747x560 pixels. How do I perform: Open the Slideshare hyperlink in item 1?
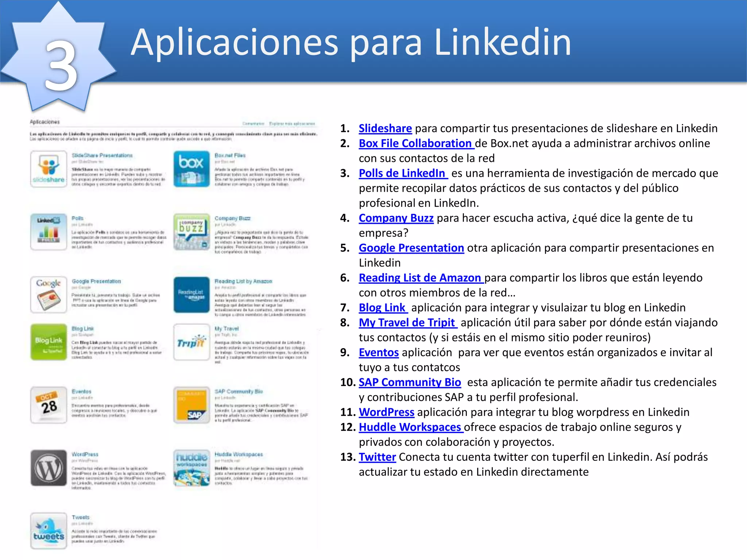coord(385,128)
